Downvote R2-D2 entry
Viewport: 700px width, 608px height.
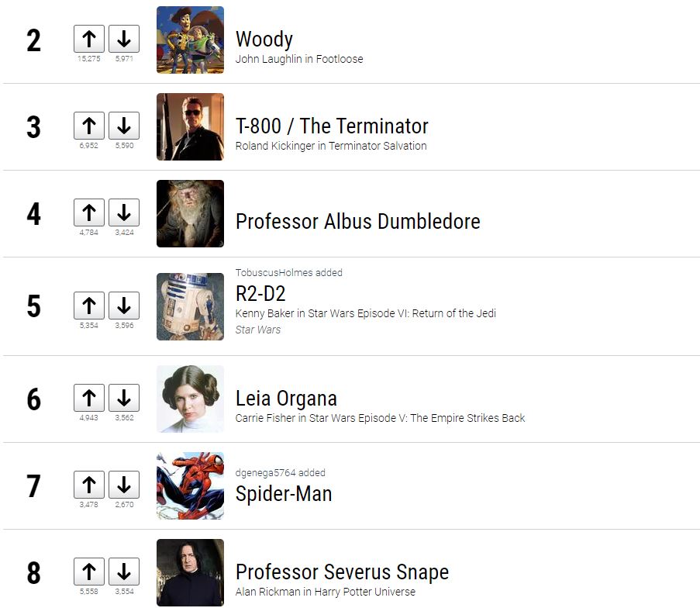(x=124, y=306)
